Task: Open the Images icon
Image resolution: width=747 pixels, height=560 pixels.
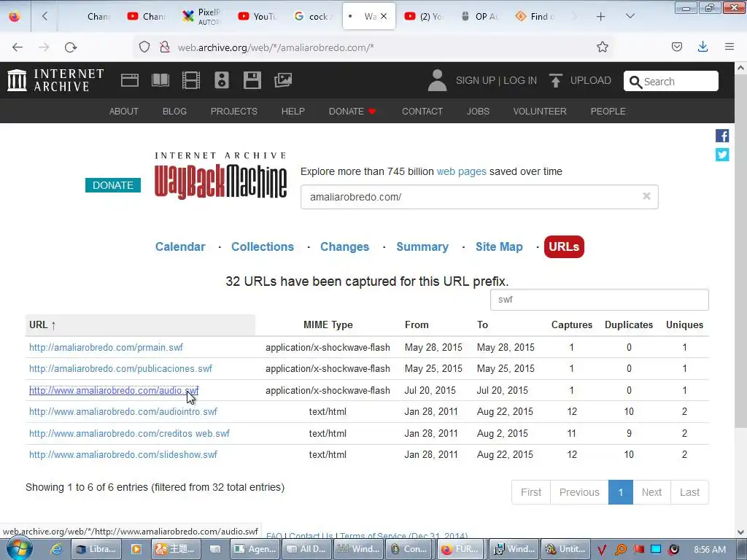Action: click(282, 80)
